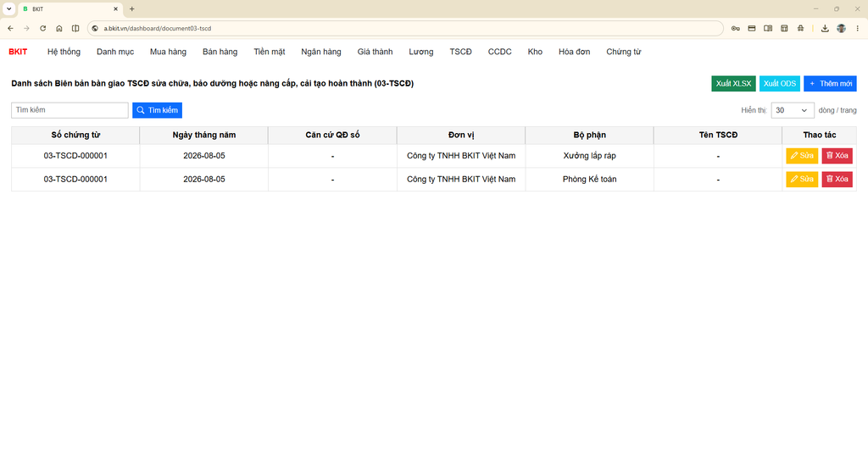Click the Đơn vị column header
Viewport: 868px width, 466px height.
pyautogui.click(x=460, y=135)
